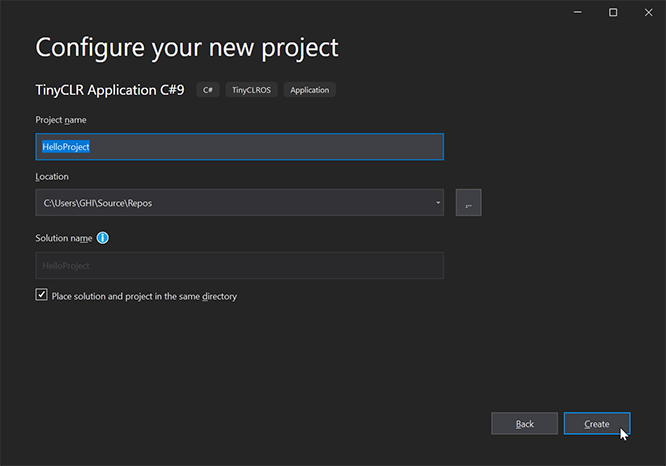Screen dimensions: 666x466
Task: Click the Application project type tag
Action: 310,90
